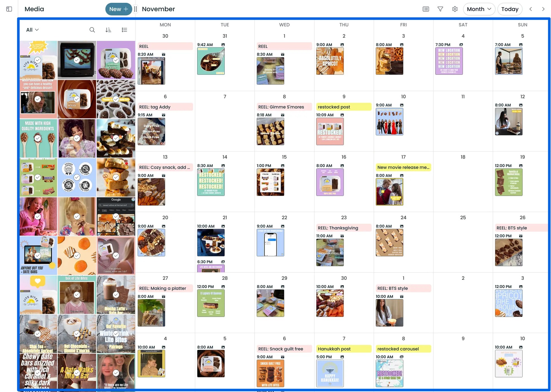
Task: Open the agenda list view icon
Action: pos(425,9)
